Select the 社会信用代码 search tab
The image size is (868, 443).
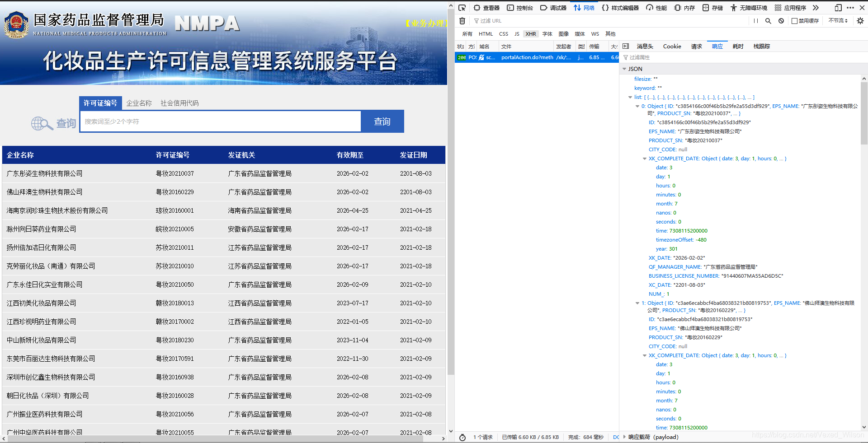coord(179,103)
